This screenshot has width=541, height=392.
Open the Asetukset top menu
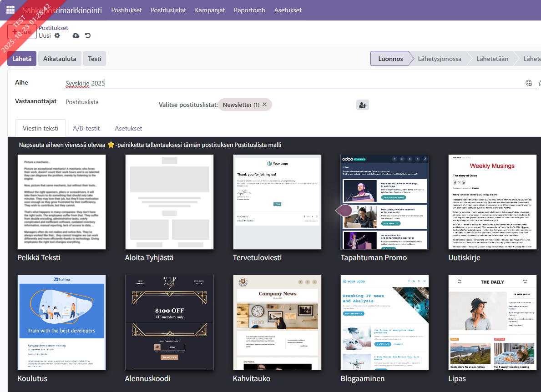[288, 10]
